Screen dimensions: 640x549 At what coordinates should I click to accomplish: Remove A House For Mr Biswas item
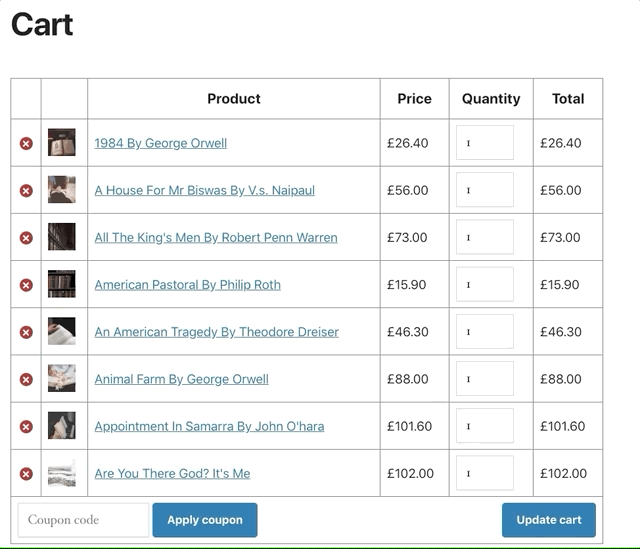coord(26,190)
